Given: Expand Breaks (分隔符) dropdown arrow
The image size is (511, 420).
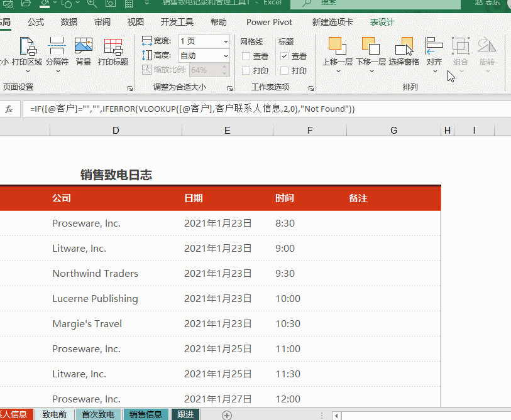Looking at the screenshot, I should point(58,71).
